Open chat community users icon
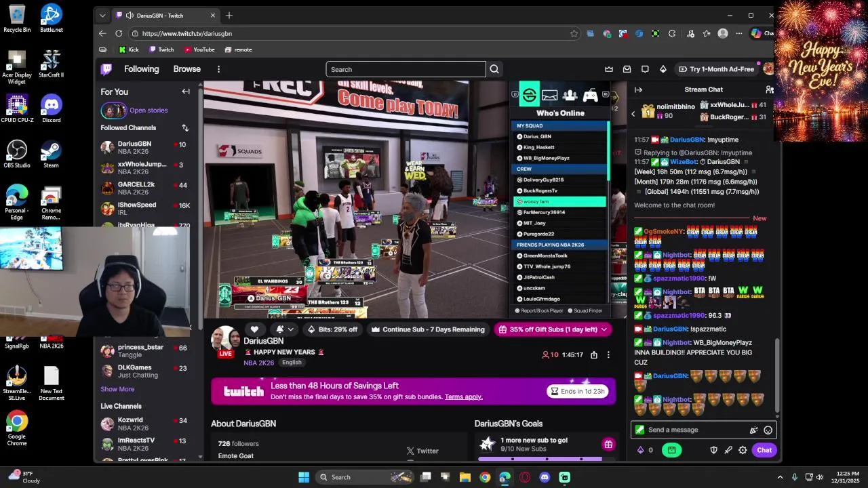 point(770,89)
